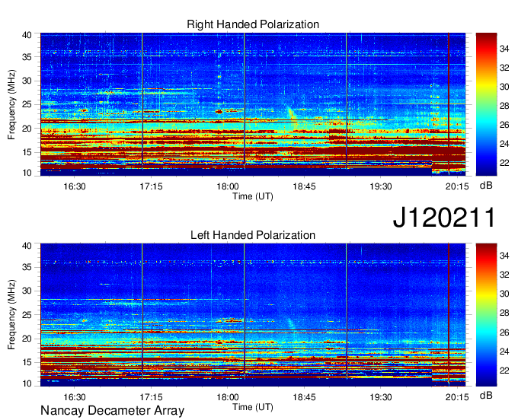Click the 28 dB tick on Right Handed color bar
Image resolution: width=518 pixels, height=420 pixels.
[504, 106]
